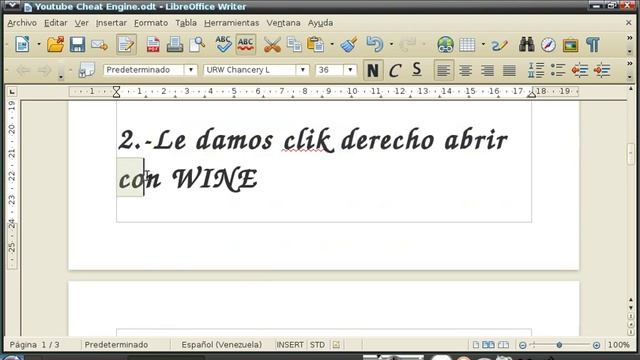Open the Formato menu
Image resolution: width=640 pixels, height=360 pixels.
151,23
